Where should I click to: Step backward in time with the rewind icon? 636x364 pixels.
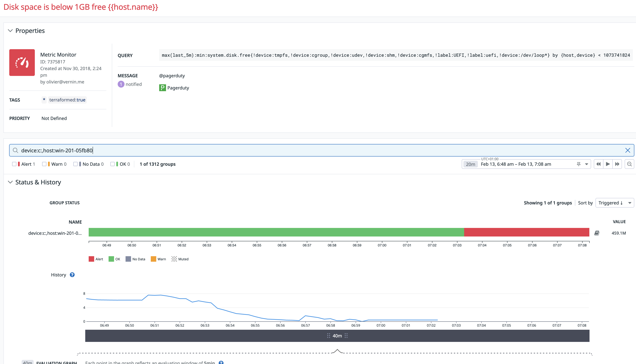click(x=598, y=164)
